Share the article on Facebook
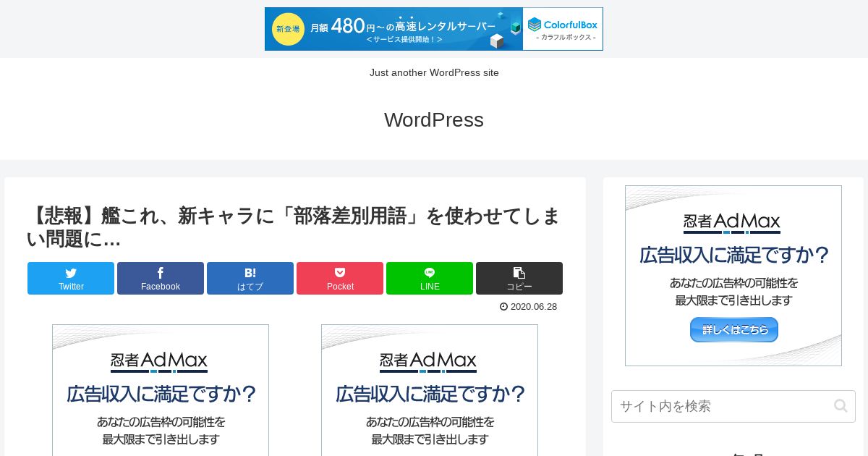868x456 pixels. pyautogui.click(x=161, y=278)
